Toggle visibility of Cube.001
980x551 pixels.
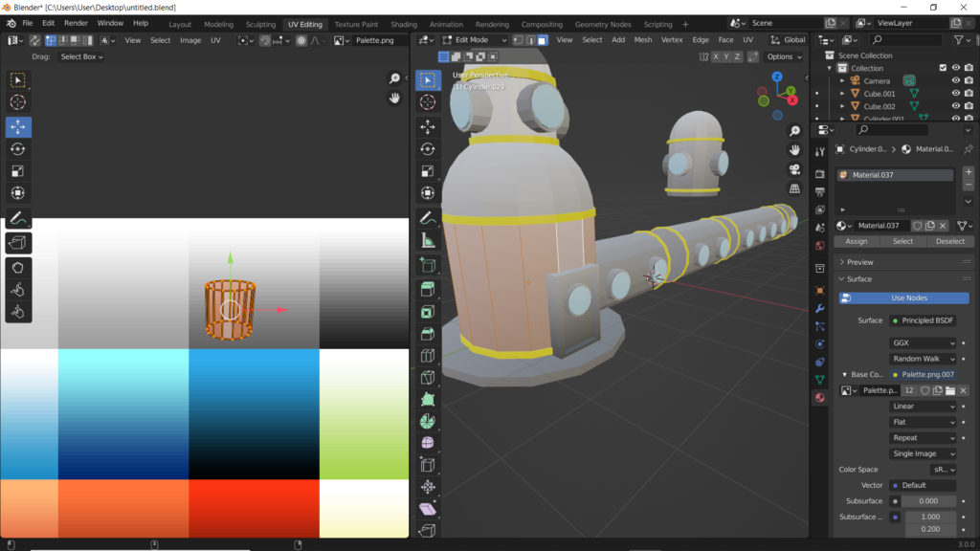click(955, 94)
